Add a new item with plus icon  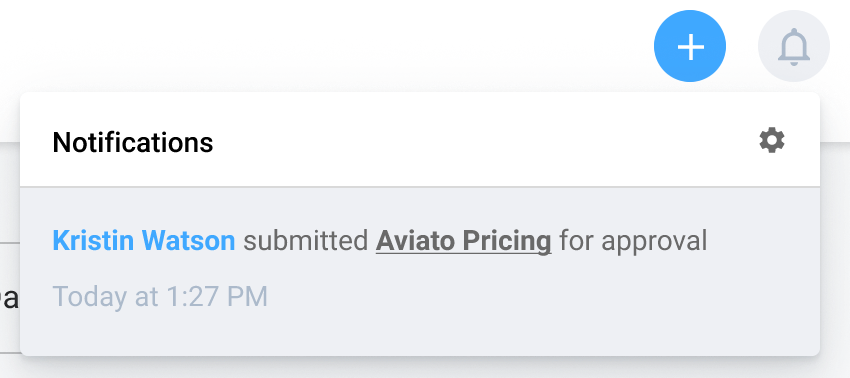point(690,46)
